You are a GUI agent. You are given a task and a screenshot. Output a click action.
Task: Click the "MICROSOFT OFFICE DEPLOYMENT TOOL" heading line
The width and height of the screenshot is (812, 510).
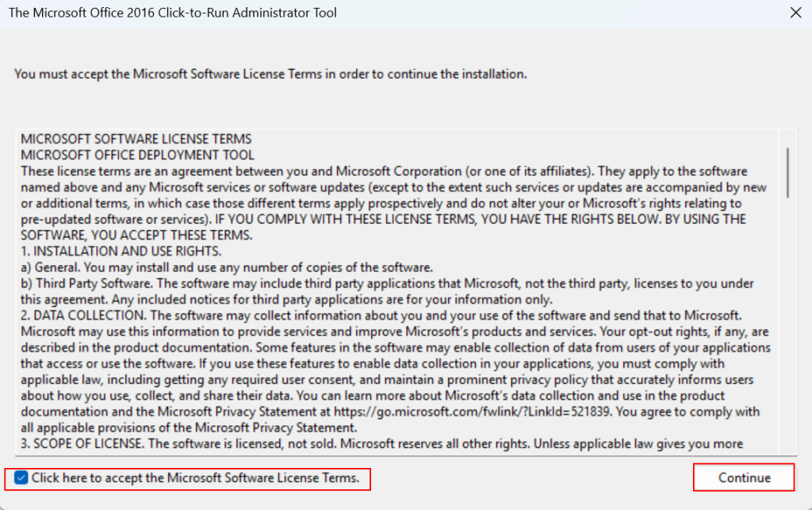(138, 155)
